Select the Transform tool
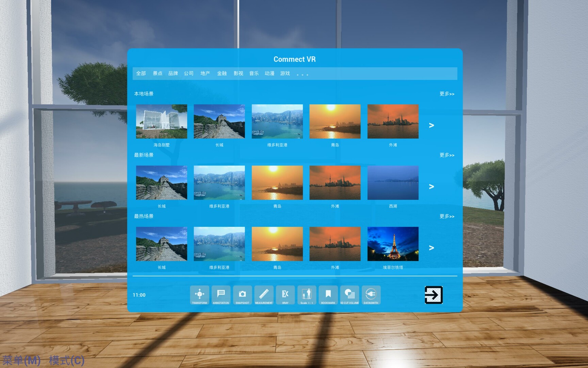Screen dimensions: 588x368 click(x=199, y=295)
